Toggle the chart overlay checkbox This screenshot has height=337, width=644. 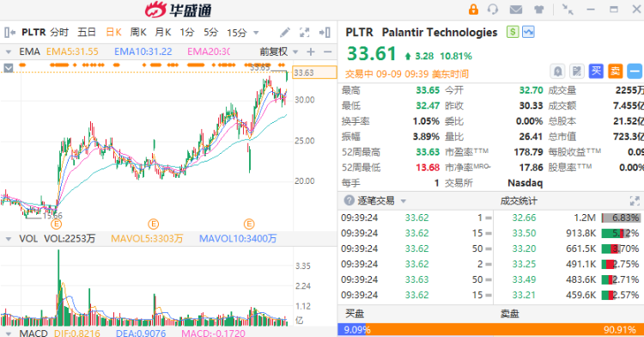click(x=9, y=68)
